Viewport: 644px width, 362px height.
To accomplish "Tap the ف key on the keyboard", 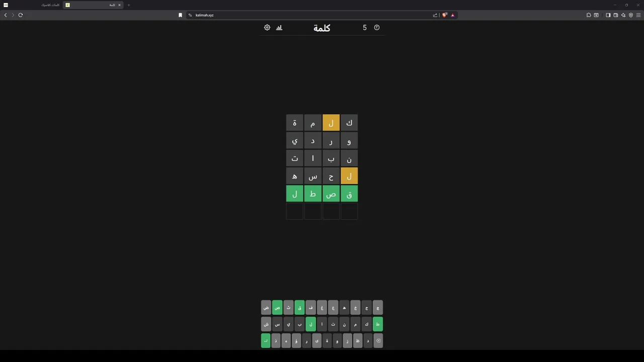I will pyautogui.click(x=311, y=307).
